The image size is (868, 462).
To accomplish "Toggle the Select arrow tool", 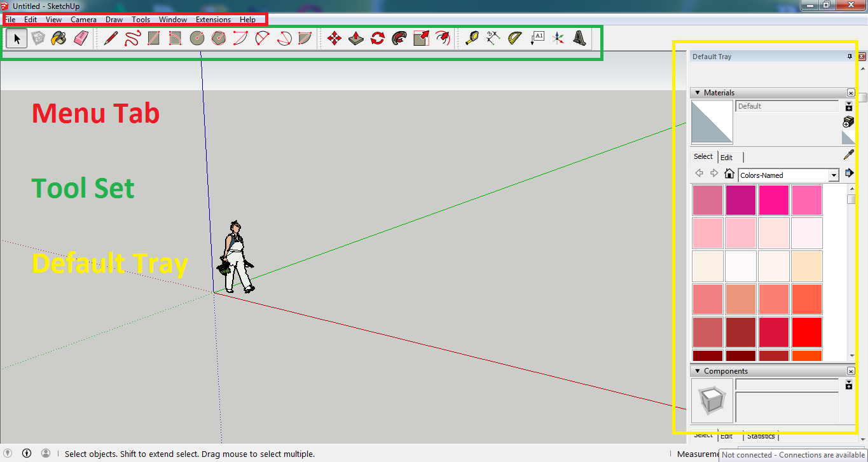I will (x=16, y=38).
